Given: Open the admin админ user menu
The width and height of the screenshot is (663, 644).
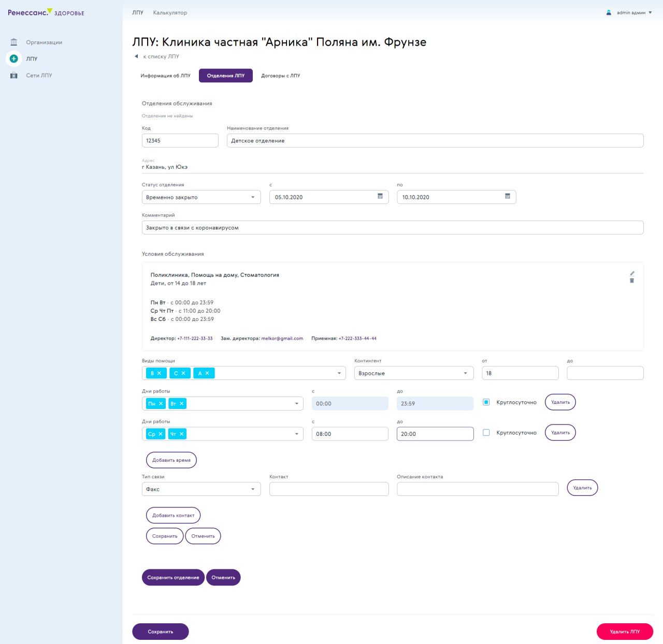Looking at the screenshot, I should (630, 12).
